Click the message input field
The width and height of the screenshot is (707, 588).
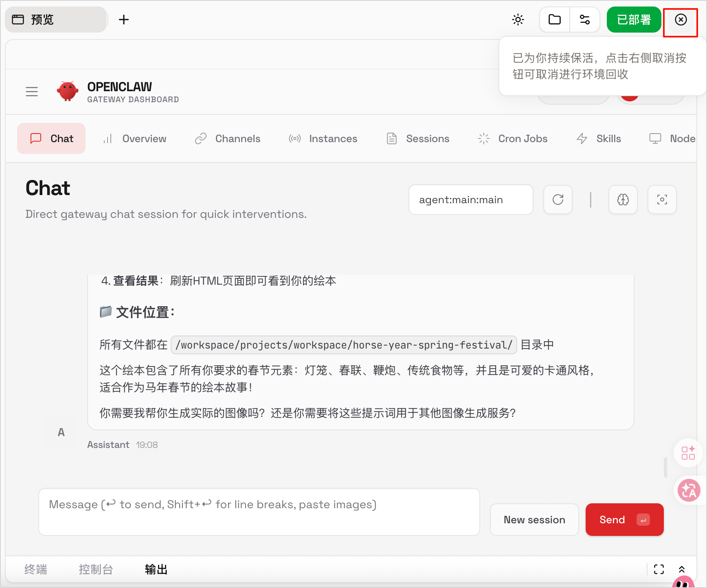coord(259,512)
